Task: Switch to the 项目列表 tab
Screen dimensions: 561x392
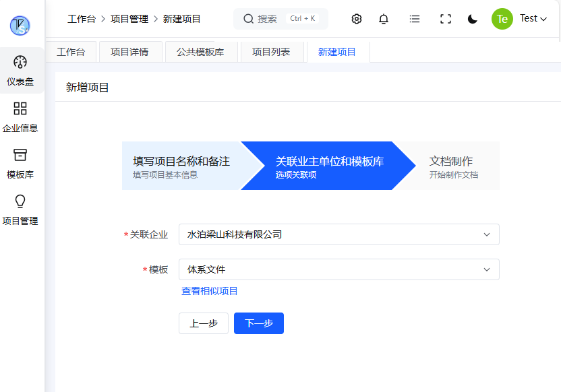Action: tap(271, 51)
